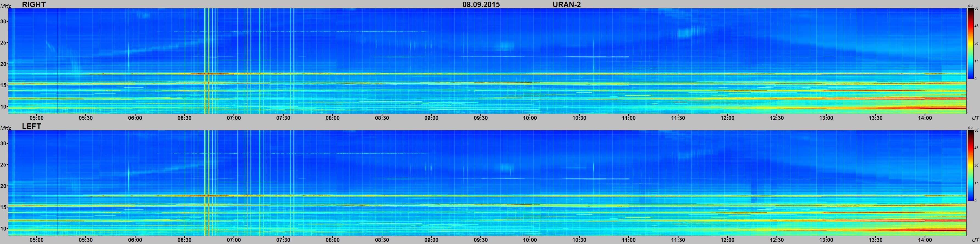Screen dimensions: 980x244
Task: Click 09:00 on the RIGHT panel time axis
Action: [x=431, y=118]
